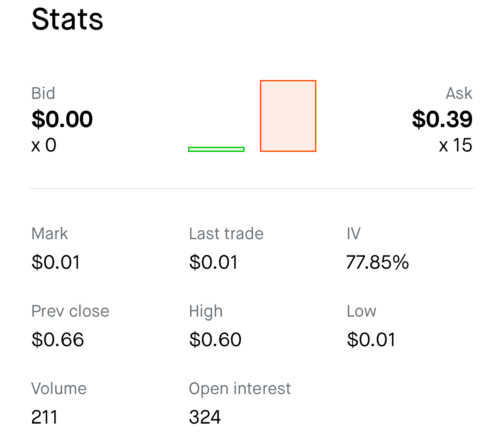Select the Volume value 211

coord(44,417)
